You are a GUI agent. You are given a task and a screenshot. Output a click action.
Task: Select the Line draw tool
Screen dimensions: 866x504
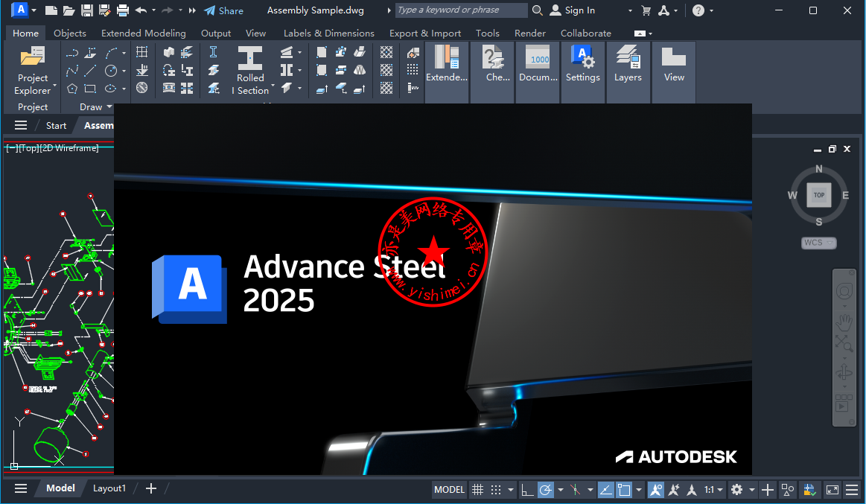coord(90,71)
